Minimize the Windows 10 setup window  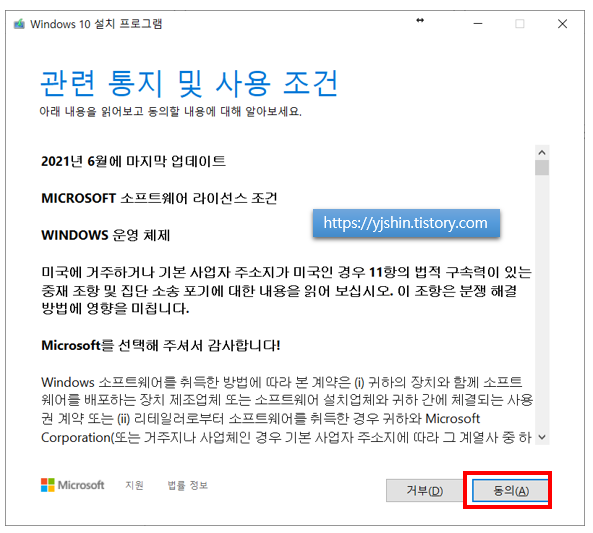pos(478,24)
